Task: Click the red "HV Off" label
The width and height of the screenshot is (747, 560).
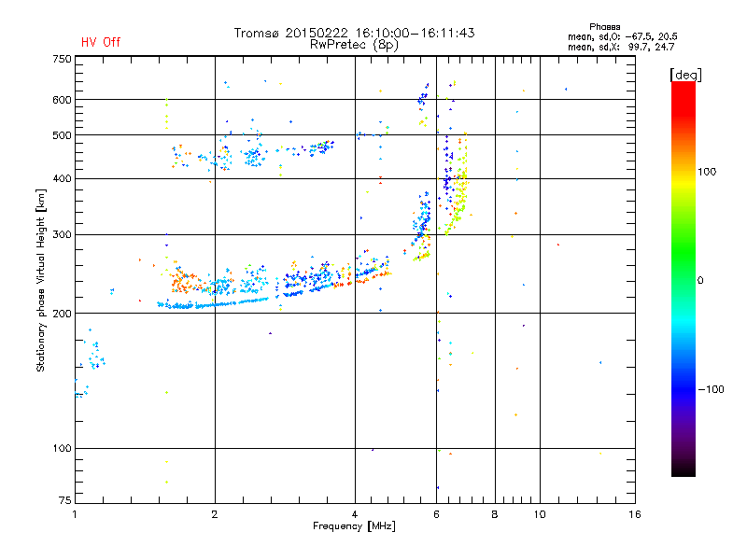Action: (101, 42)
